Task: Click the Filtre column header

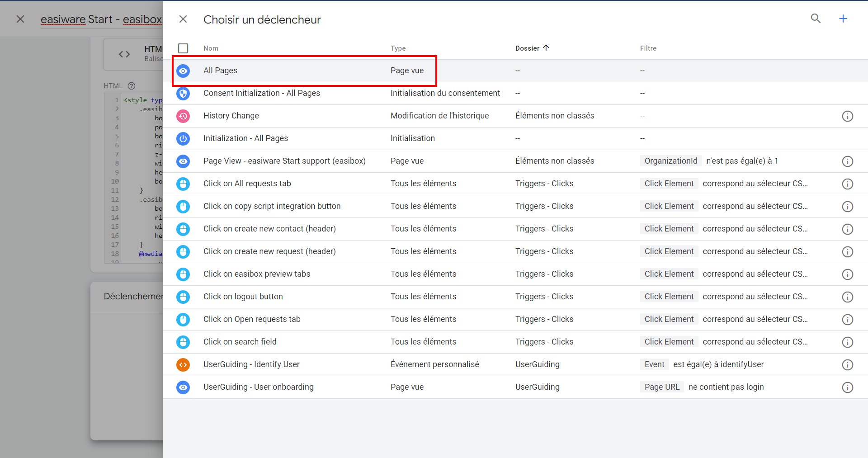Action: [648, 48]
